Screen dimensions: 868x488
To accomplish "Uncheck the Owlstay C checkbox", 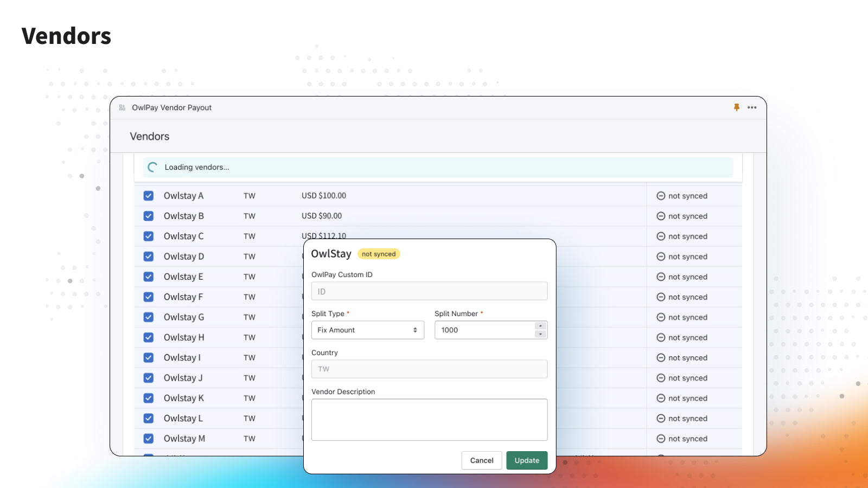I will click(148, 236).
